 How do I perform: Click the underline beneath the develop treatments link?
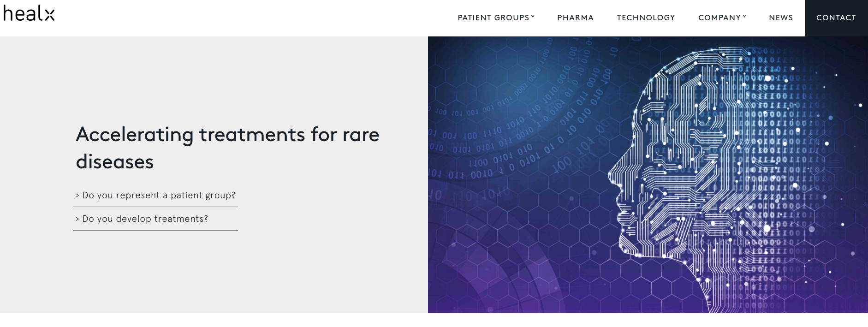[x=155, y=230]
